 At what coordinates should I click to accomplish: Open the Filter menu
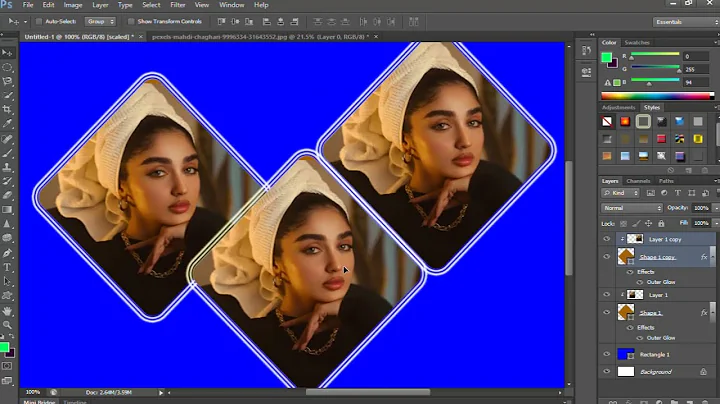click(178, 5)
